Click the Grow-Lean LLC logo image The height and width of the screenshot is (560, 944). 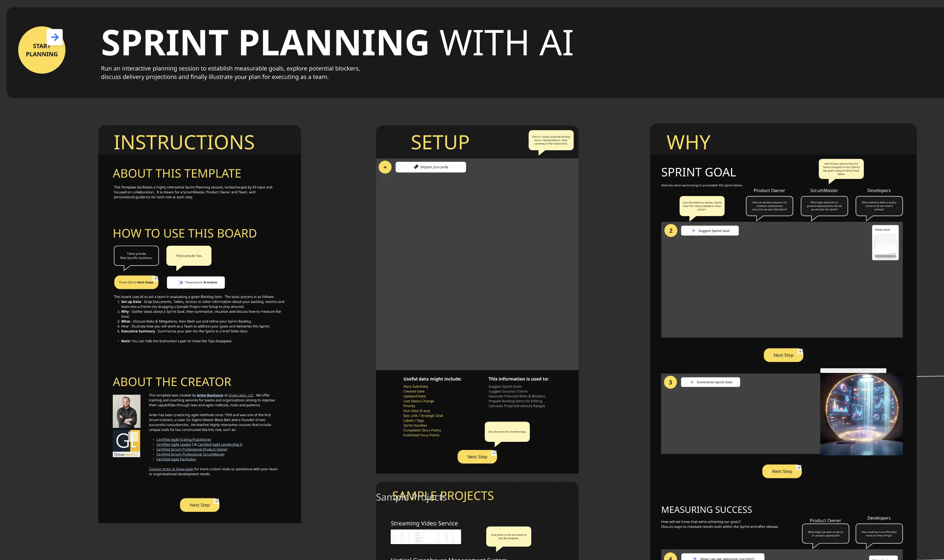tap(126, 444)
